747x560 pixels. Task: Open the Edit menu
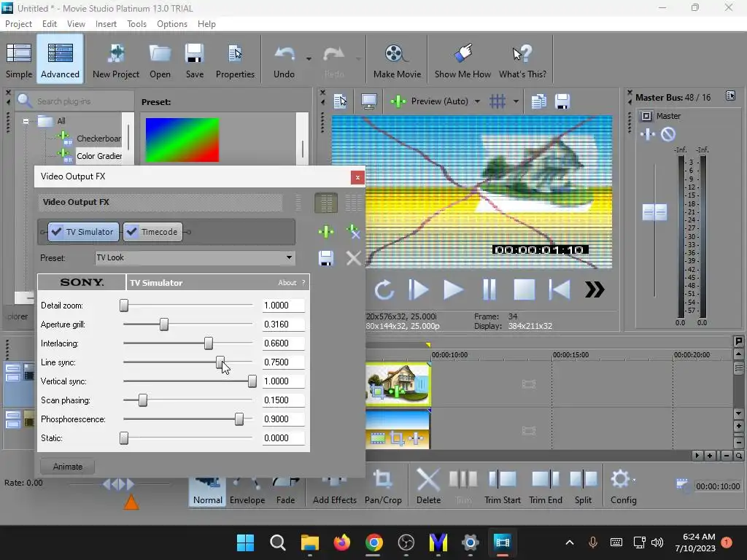click(49, 24)
